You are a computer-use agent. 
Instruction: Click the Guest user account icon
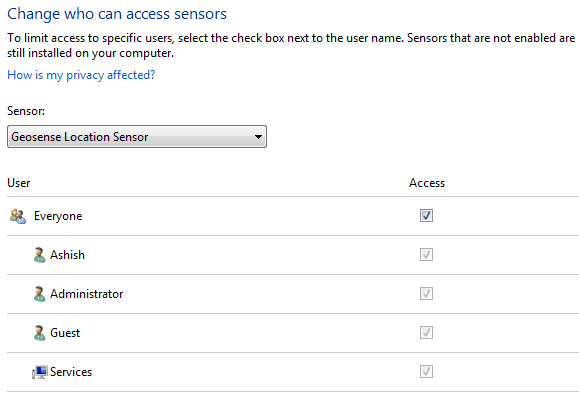[x=40, y=333]
